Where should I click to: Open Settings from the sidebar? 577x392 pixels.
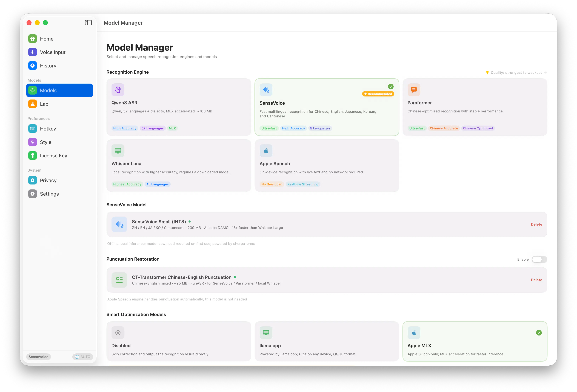pyautogui.click(x=60, y=194)
